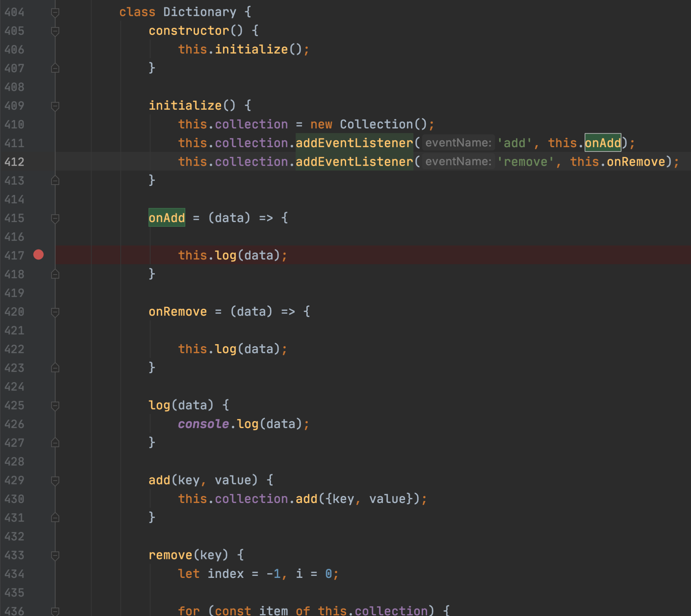Collapse the initialize method
This screenshot has height=616, width=691.
55,105
